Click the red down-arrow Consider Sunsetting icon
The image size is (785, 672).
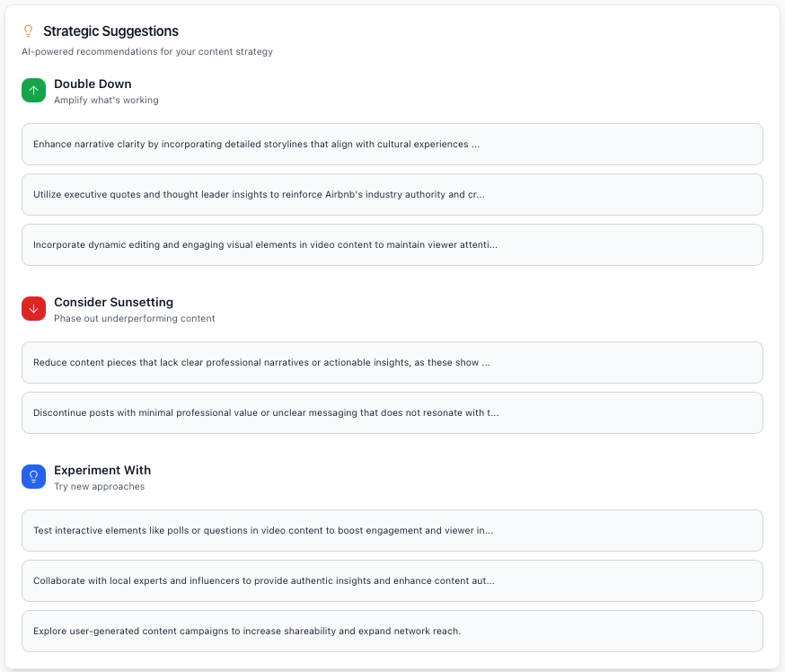click(33, 309)
